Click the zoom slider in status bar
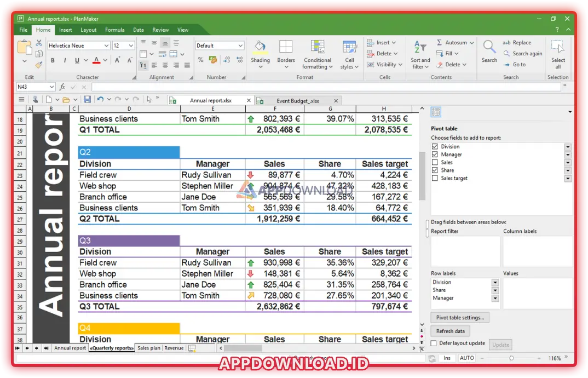 [x=511, y=358]
